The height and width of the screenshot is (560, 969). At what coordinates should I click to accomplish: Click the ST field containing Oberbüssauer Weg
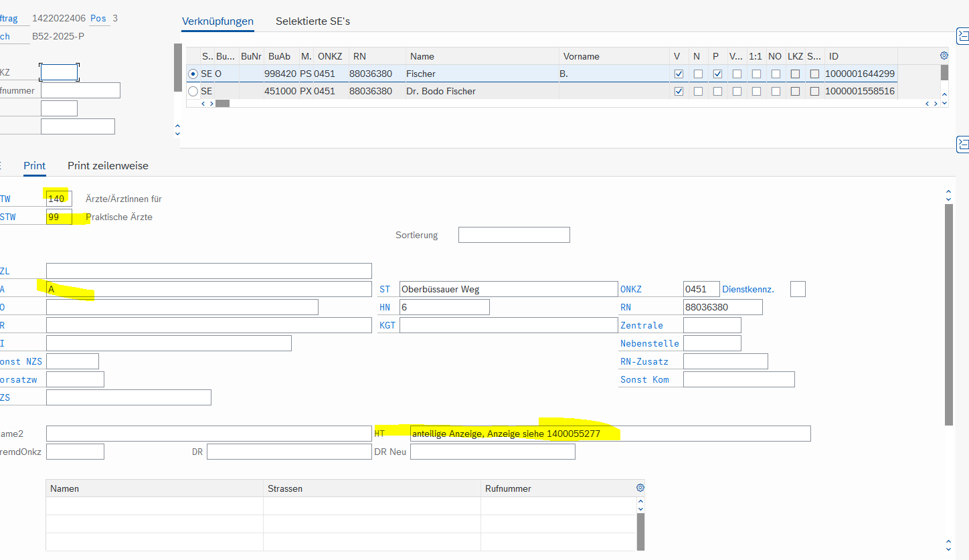pos(509,289)
